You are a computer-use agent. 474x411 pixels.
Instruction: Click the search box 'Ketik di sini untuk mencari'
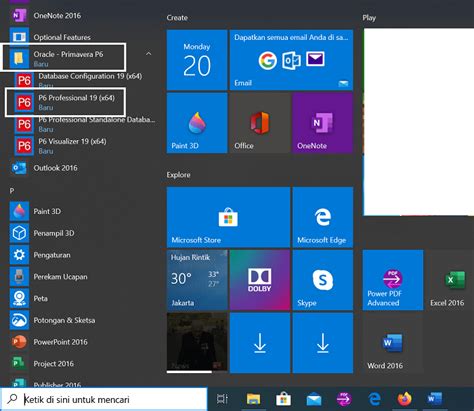[104, 399]
